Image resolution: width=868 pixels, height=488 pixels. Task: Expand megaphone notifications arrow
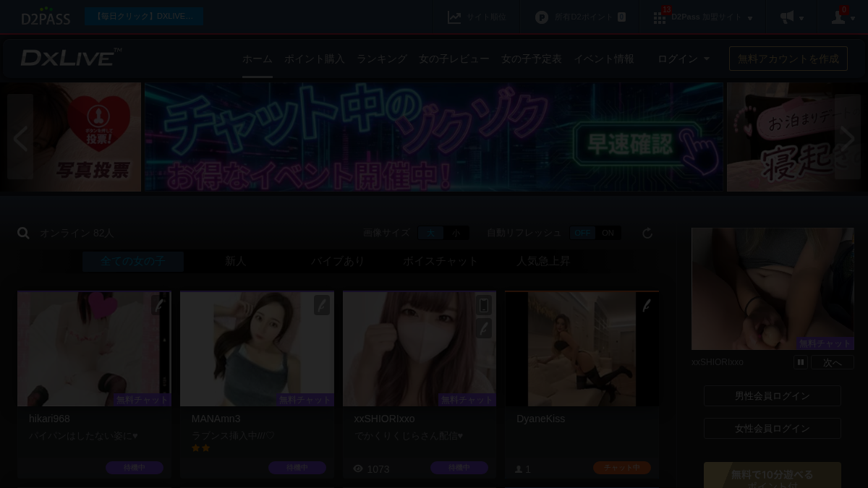[x=801, y=18]
